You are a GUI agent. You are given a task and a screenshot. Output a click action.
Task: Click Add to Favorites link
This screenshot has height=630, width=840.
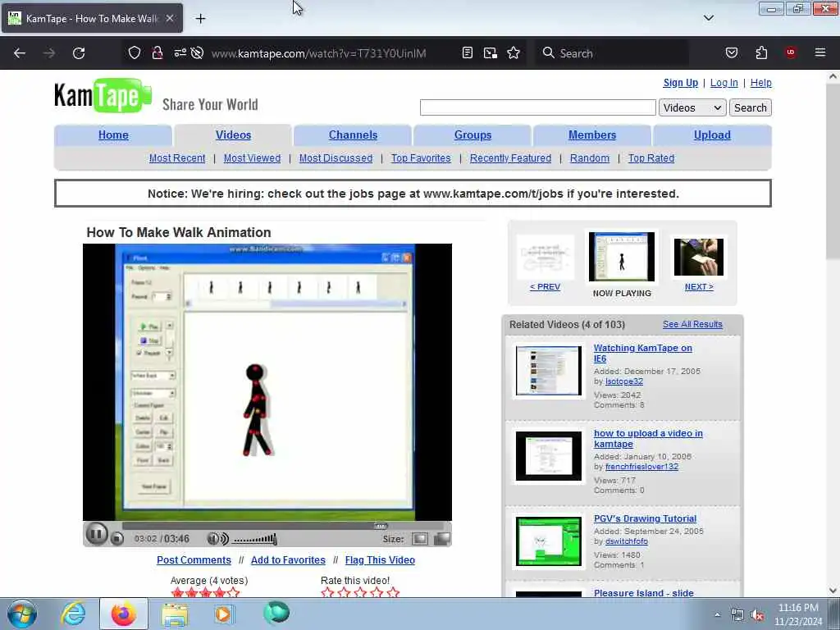(288, 559)
